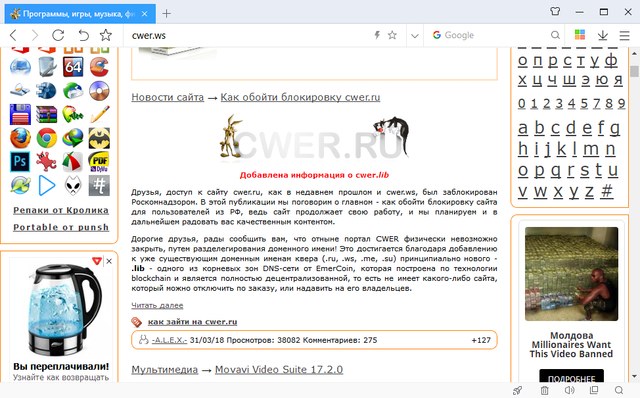Click the FastStone red-green fan icon
The width and height of the screenshot is (640, 398).
pos(73,162)
